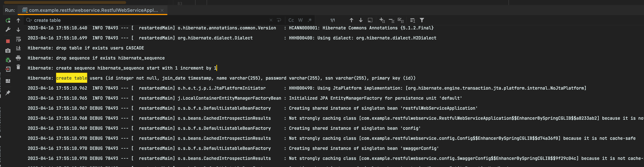This screenshot has height=167, width=644.
Task: Click the search field containing 'create table'
Action: (x=150, y=20)
